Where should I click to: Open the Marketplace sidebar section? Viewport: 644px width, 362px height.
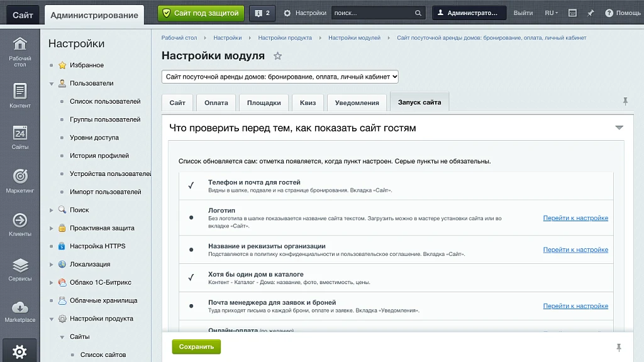[19, 312]
